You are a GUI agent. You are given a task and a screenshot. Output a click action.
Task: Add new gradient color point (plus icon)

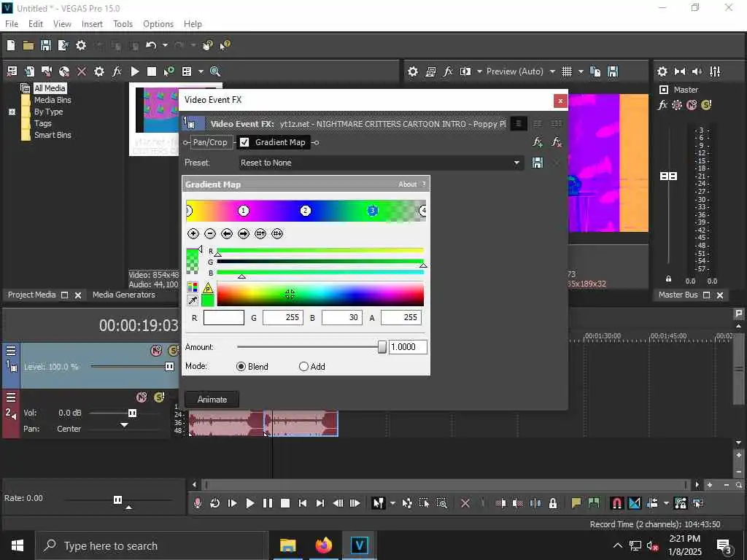click(193, 233)
